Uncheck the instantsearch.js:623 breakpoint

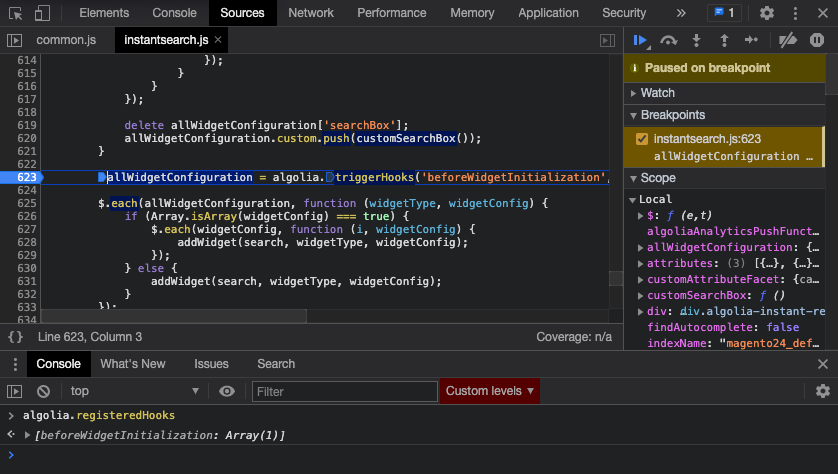[x=642, y=139]
